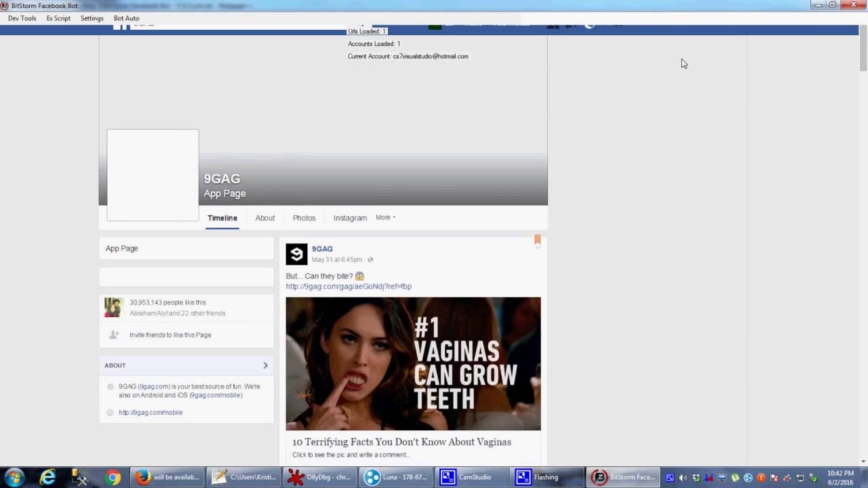Open the Windows Start menu
Viewport: 868px width, 488px height.
14,477
